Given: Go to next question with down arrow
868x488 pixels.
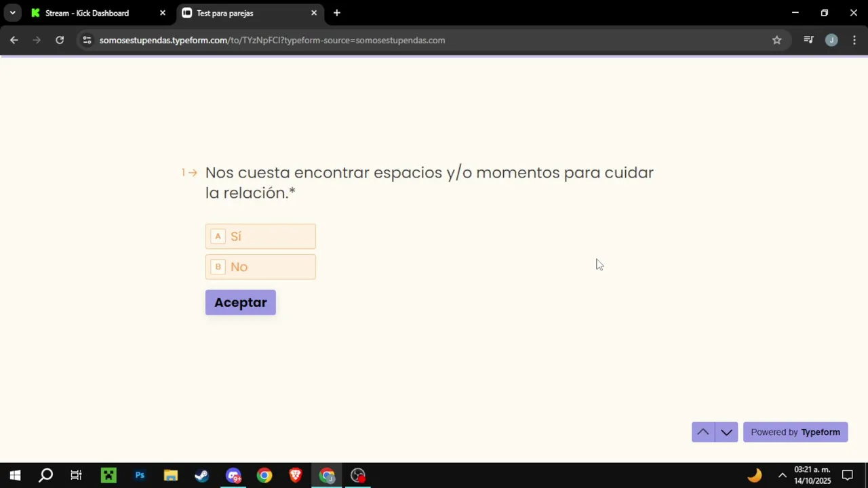Looking at the screenshot, I should [x=726, y=432].
